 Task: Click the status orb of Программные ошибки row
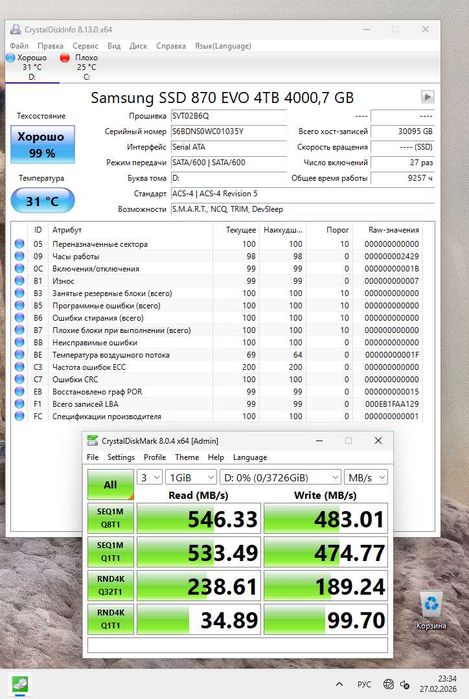19,305
